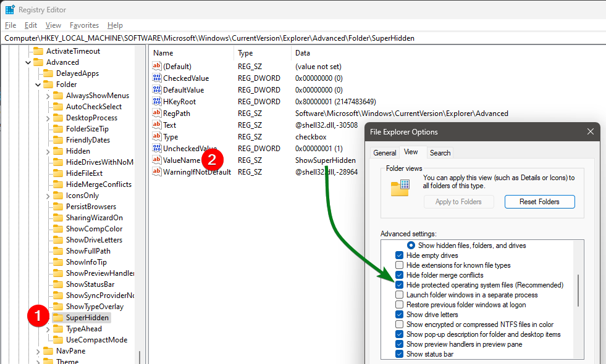Click the Type column header
Viewport: 606px width, 364px height.
pyautogui.click(x=263, y=53)
